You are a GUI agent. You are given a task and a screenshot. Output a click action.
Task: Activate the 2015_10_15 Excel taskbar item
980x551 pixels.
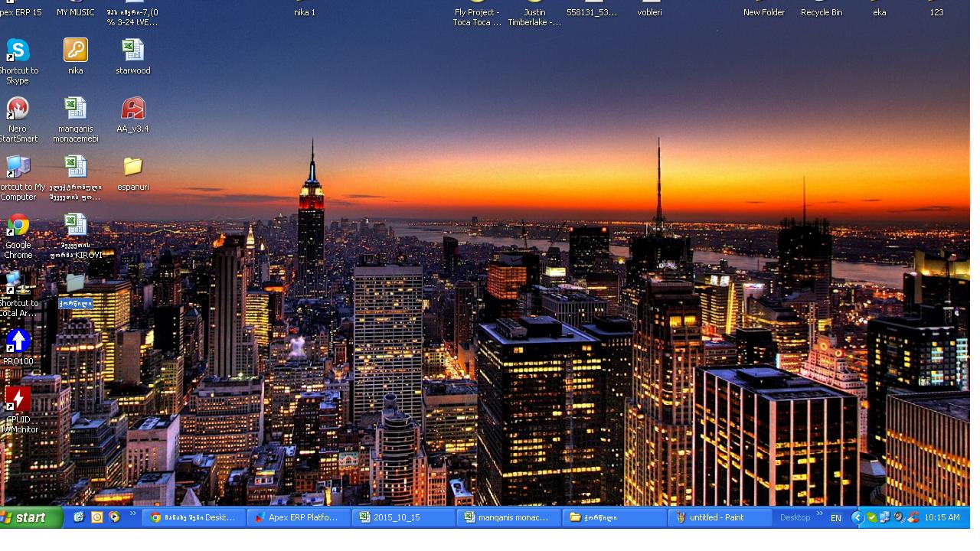[x=404, y=517]
